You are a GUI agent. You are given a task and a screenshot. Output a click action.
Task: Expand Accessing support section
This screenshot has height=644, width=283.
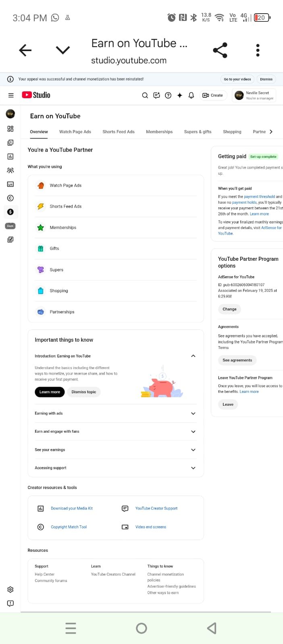(x=193, y=468)
